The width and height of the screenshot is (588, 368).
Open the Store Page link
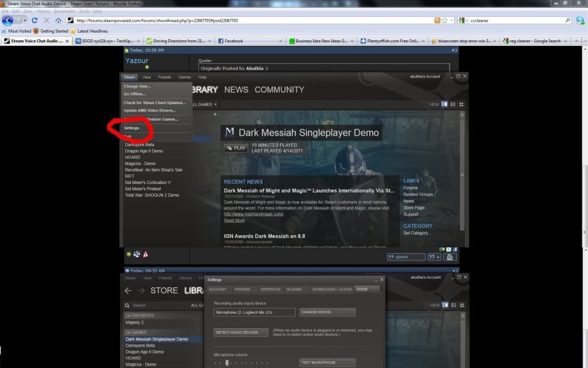[x=414, y=208]
